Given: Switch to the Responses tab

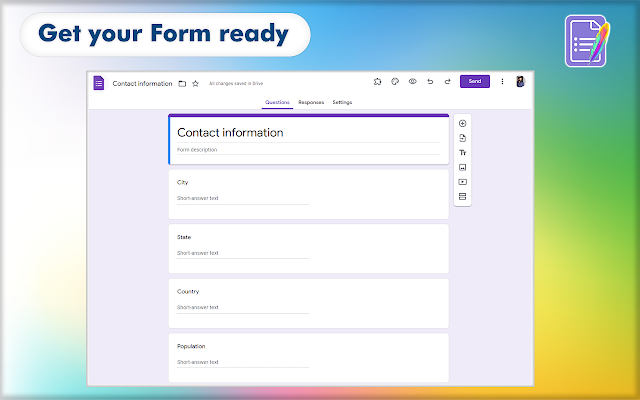Looking at the screenshot, I should tap(311, 102).
